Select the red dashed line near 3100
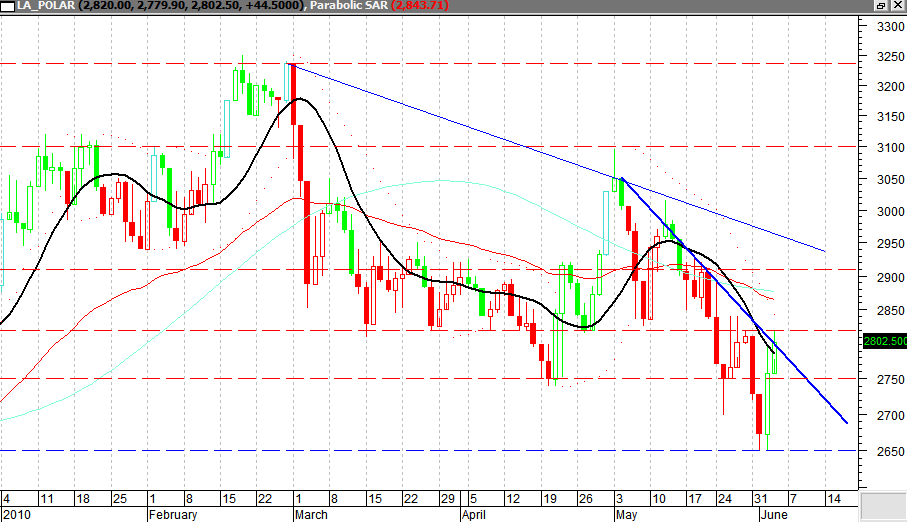This screenshot has height=522, width=907. click(450, 146)
